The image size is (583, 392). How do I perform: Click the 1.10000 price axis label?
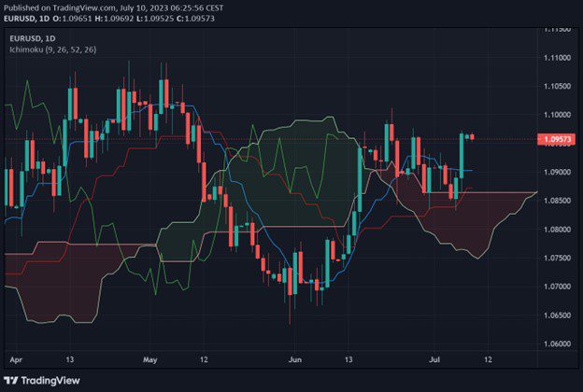tap(557, 115)
